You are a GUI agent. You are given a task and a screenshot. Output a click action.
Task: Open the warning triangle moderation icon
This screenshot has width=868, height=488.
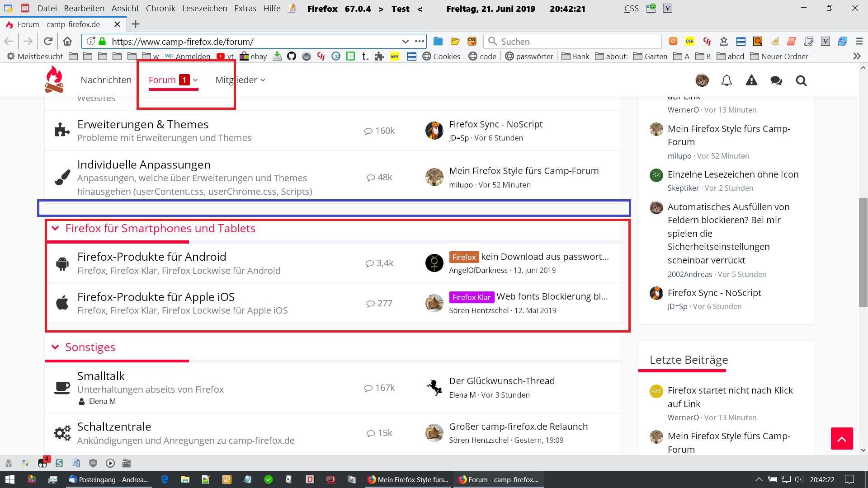pyautogui.click(x=751, y=80)
